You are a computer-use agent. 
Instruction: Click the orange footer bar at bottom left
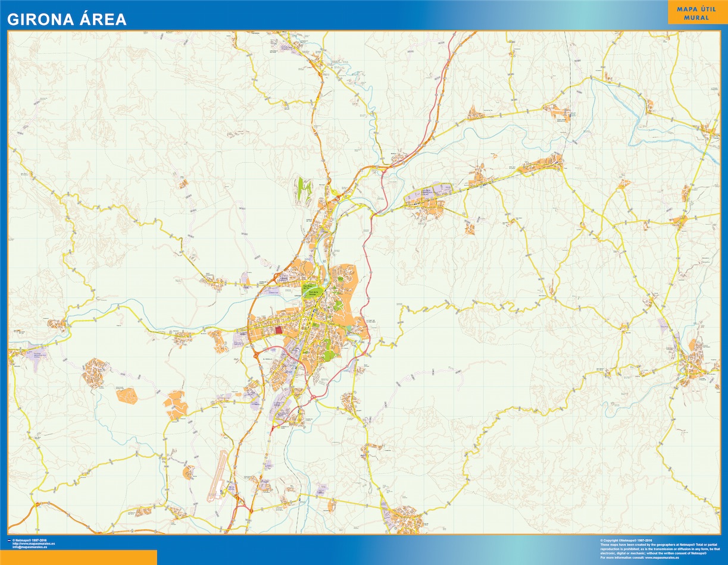[x=79, y=557]
